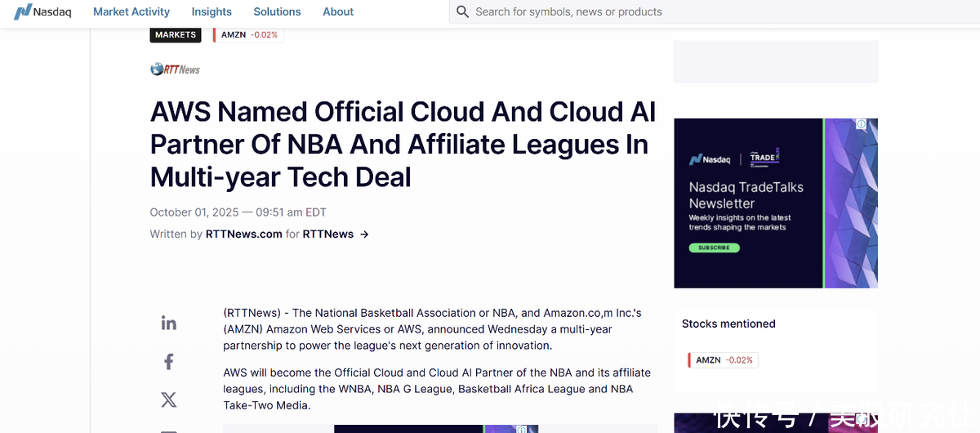
Task: Share the article on X
Action: click(x=169, y=400)
